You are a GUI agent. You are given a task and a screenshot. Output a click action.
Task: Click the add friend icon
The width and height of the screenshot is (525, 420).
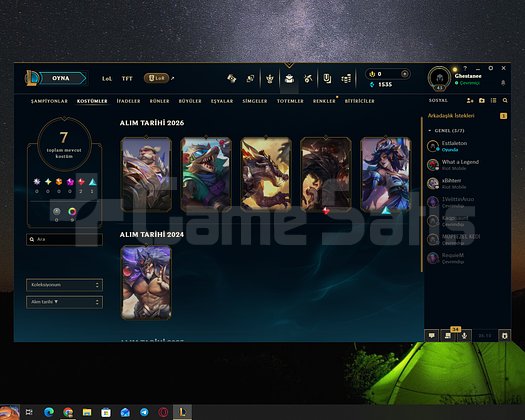click(470, 100)
